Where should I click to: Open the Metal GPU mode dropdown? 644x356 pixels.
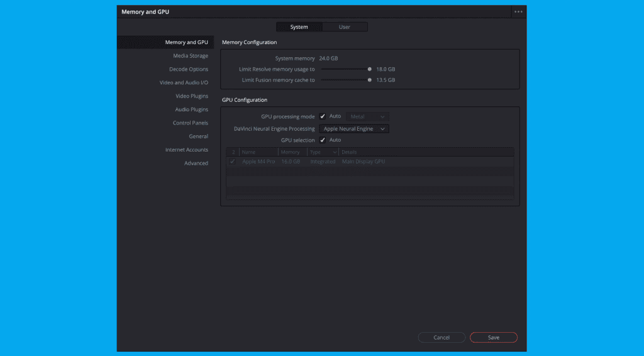(x=367, y=116)
